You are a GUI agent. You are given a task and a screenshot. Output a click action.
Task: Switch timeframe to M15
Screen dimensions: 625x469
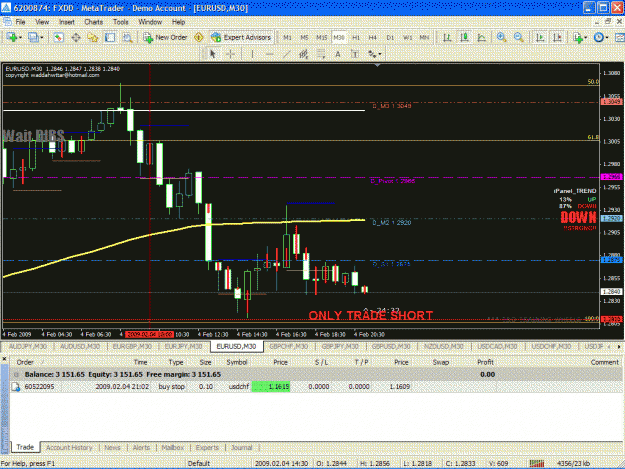pyautogui.click(x=321, y=37)
